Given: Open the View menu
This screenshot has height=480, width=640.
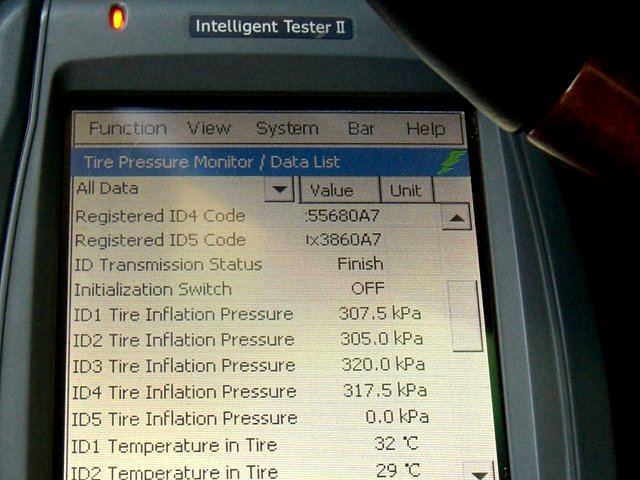Looking at the screenshot, I should 209,129.
